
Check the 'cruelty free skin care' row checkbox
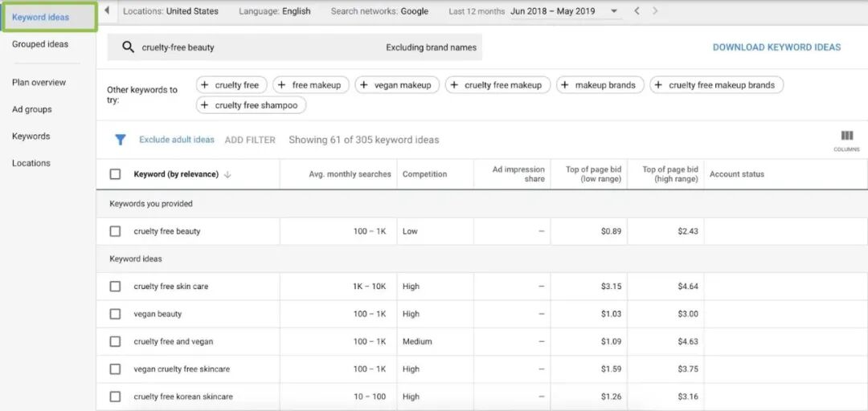point(115,287)
